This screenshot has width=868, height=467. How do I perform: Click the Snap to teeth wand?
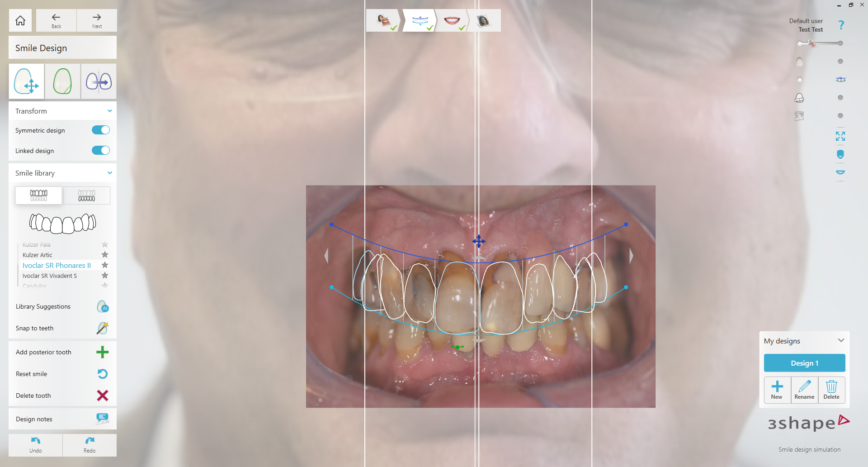pos(103,328)
